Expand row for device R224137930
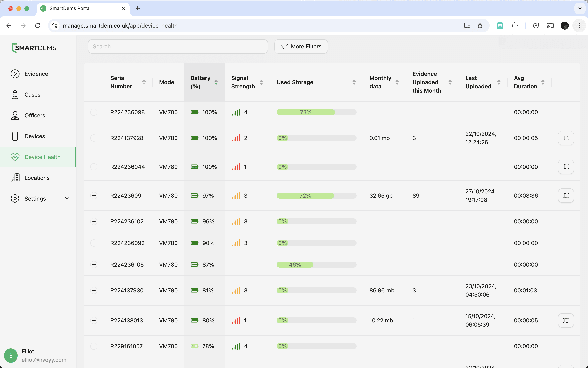 [94, 290]
